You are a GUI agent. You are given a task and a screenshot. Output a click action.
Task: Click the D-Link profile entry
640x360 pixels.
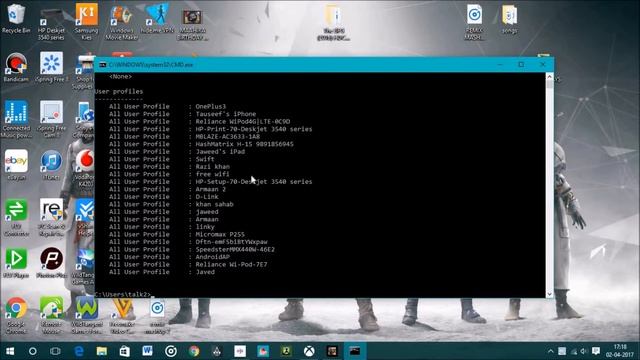click(x=164, y=197)
